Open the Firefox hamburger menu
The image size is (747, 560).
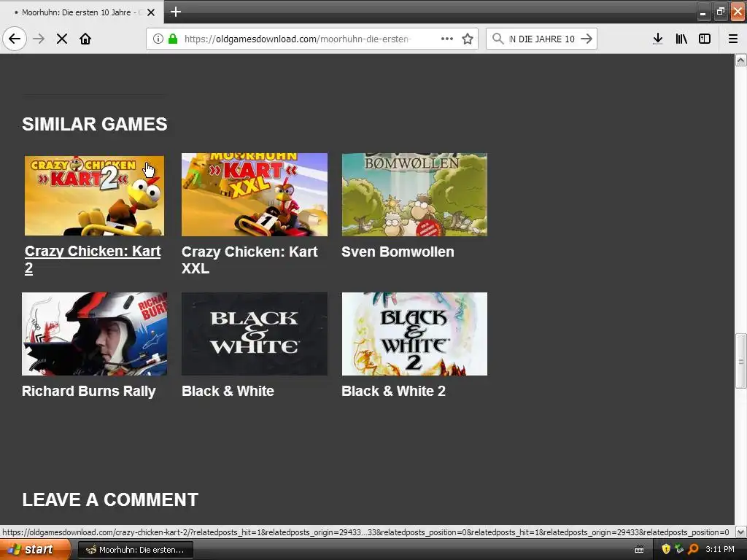point(733,39)
